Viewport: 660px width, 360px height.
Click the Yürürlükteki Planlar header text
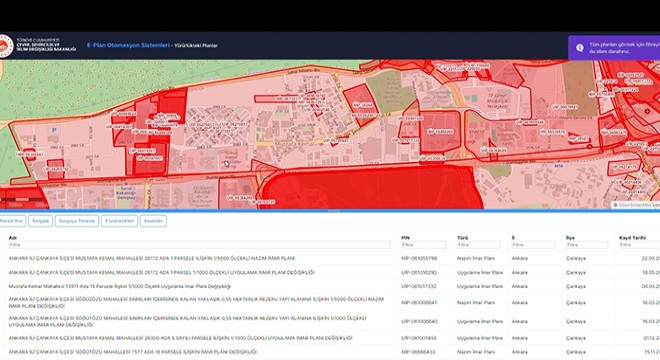196,45
